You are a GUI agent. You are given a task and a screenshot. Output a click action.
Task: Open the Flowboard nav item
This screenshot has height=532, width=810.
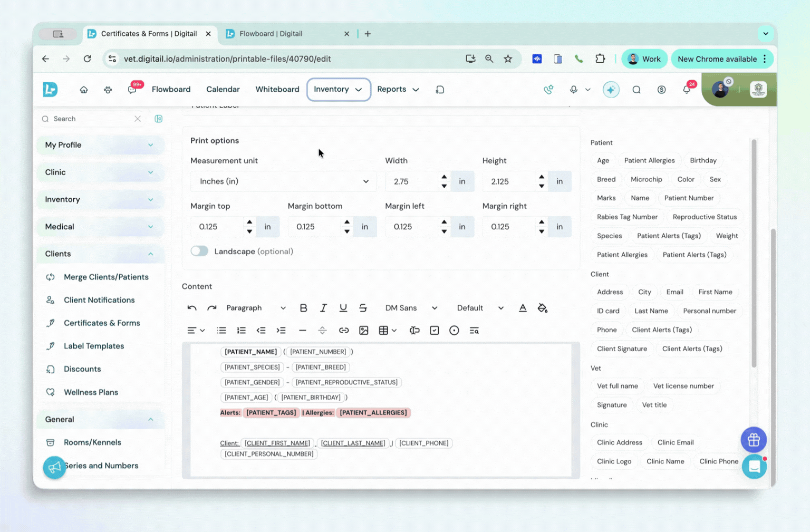point(171,90)
